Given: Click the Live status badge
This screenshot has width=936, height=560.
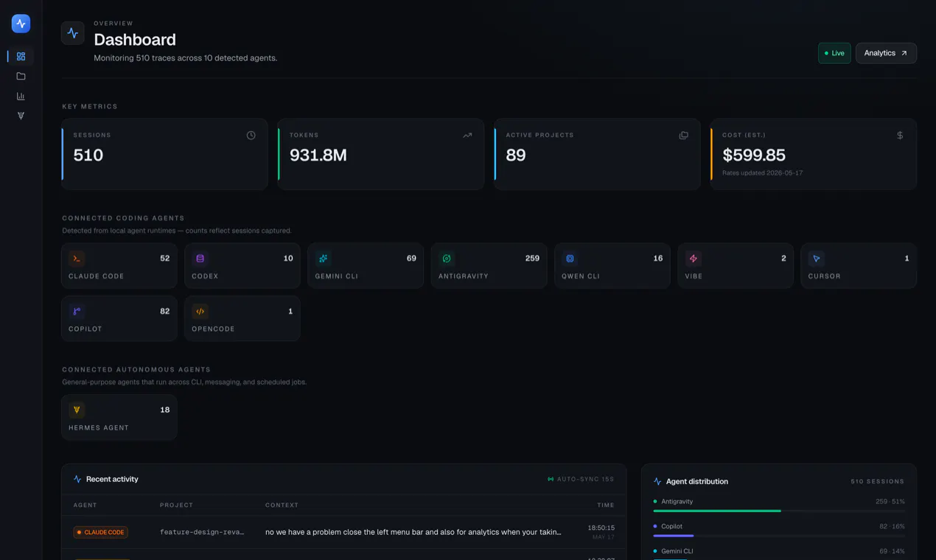Looking at the screenshot, I should [x=834, y=53].
